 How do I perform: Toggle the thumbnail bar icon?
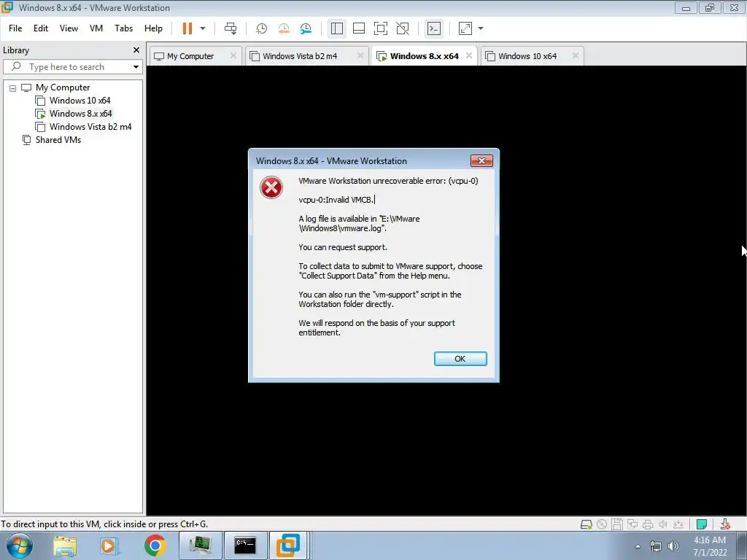[x=359, y=28]
